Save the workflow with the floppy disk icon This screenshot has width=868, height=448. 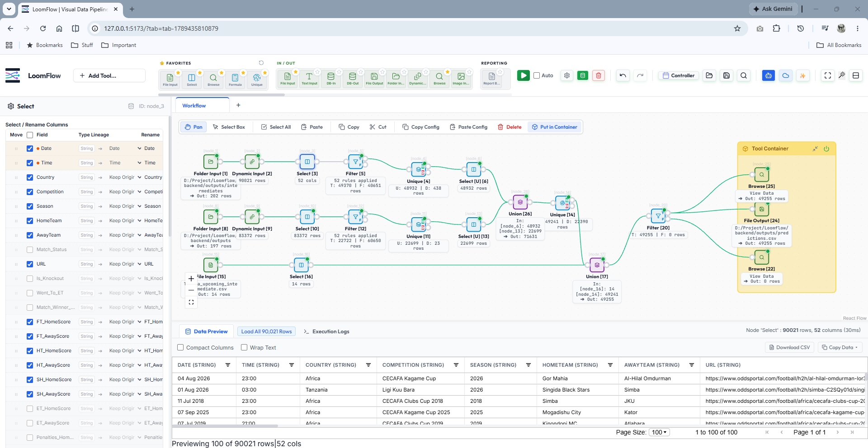(x=726, y=75)
